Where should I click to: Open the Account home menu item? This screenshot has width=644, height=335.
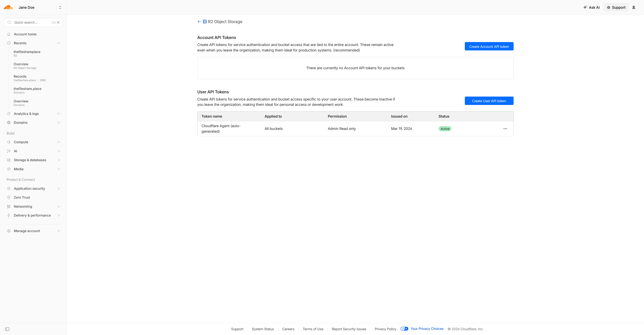[33, 34]
